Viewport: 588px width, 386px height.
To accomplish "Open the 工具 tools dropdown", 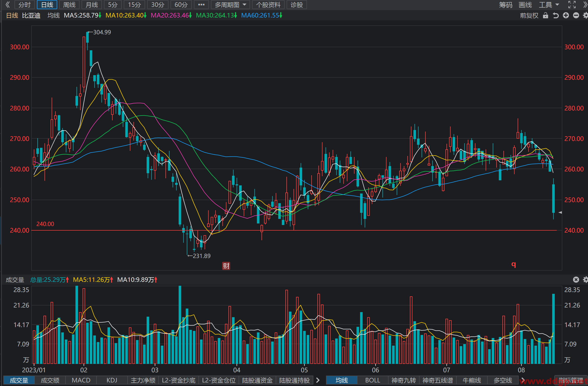I will (549, 5).
